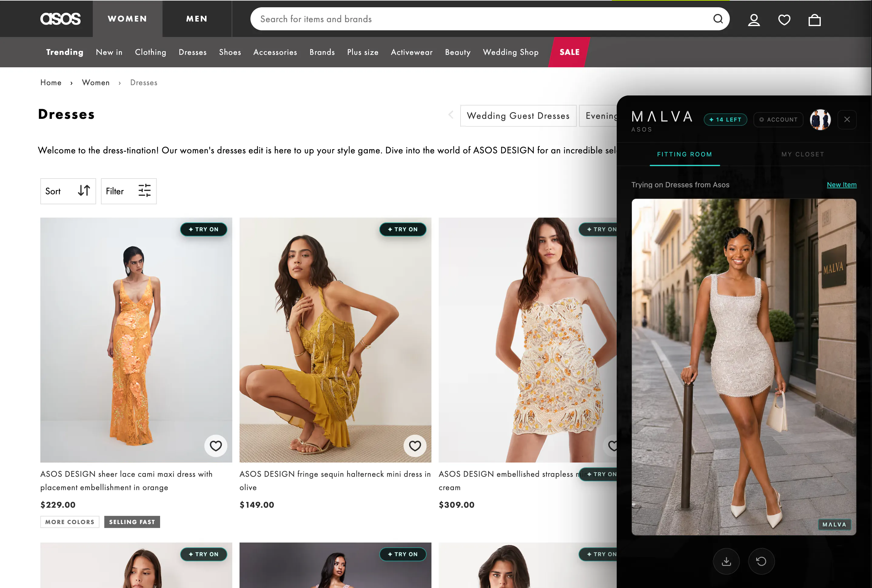Click Try On for orange maxi dress
872x588 pixels.
tap(204, 229)
